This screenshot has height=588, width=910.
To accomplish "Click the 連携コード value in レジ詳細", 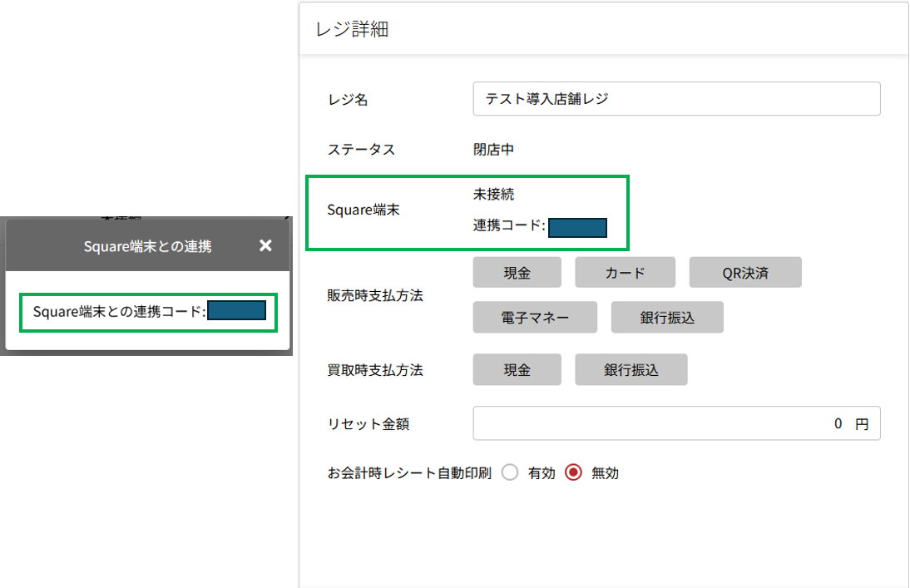I will (x=577, y=228).
